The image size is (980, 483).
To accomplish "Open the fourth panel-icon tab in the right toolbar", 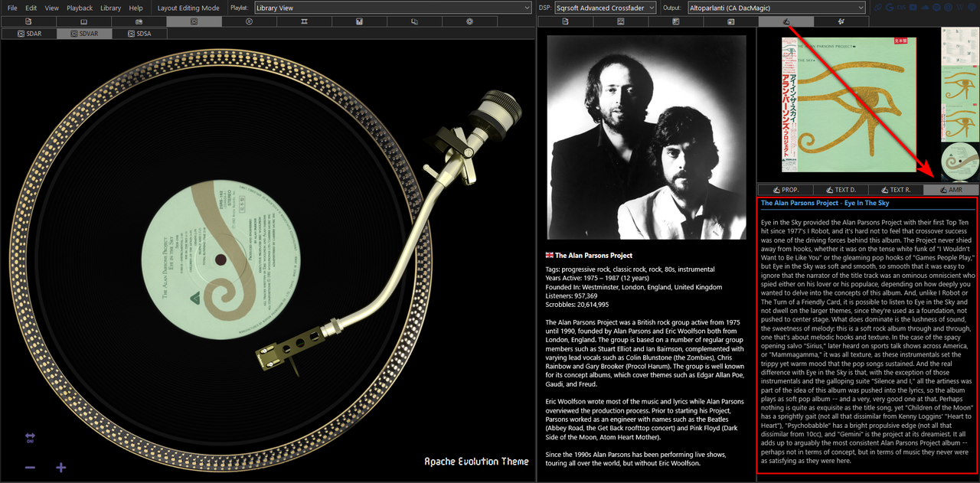I will click(730, 21).
